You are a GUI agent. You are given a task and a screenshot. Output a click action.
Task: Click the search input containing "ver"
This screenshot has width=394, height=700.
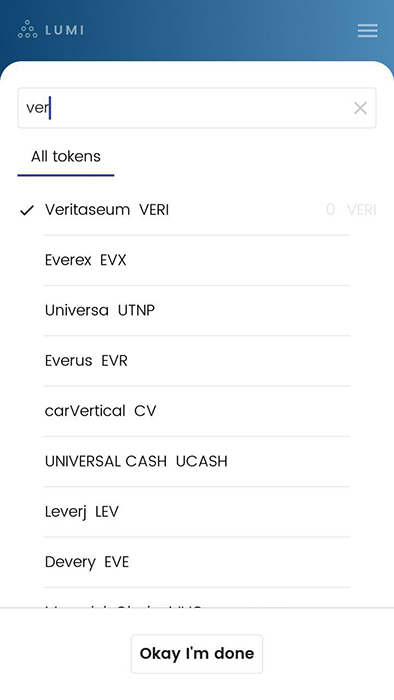coord(197,108)
